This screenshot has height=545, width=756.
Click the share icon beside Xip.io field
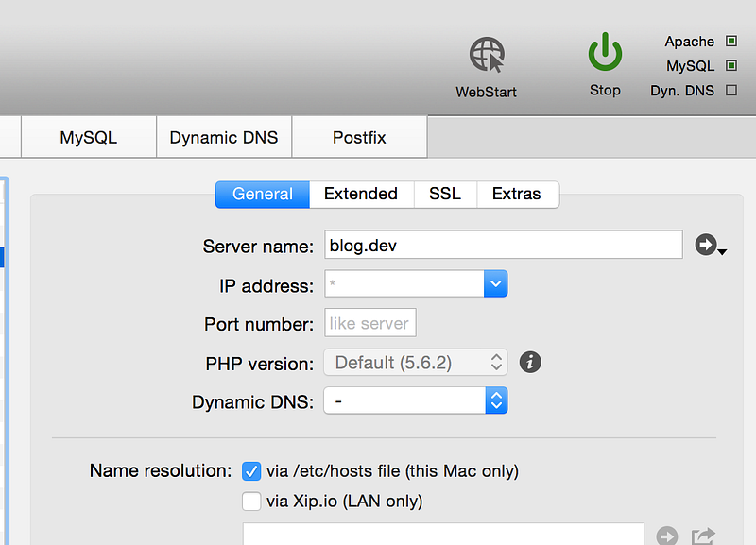703,536
